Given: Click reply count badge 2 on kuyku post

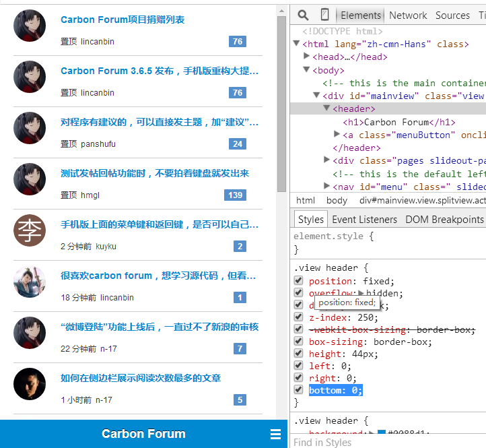Looking at the screenshot, I should tap(240, 247).
